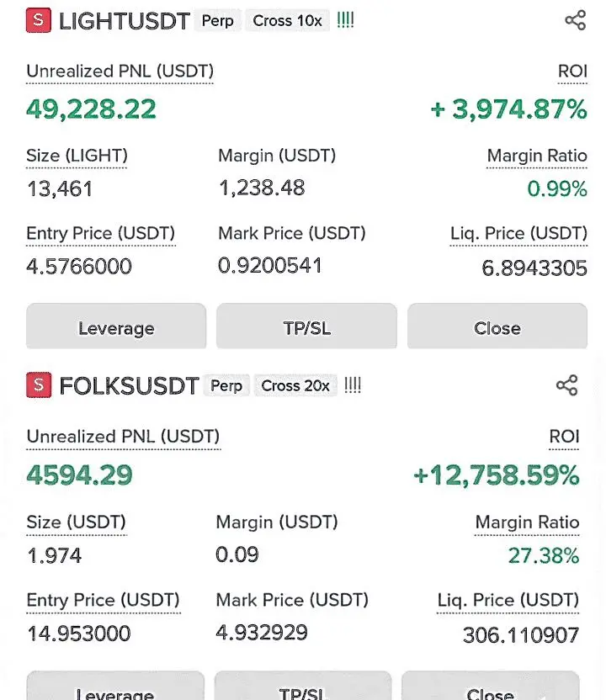
Task: Open Leverage settings for LIGHTUSDT
Action: [x=116, y=326]
